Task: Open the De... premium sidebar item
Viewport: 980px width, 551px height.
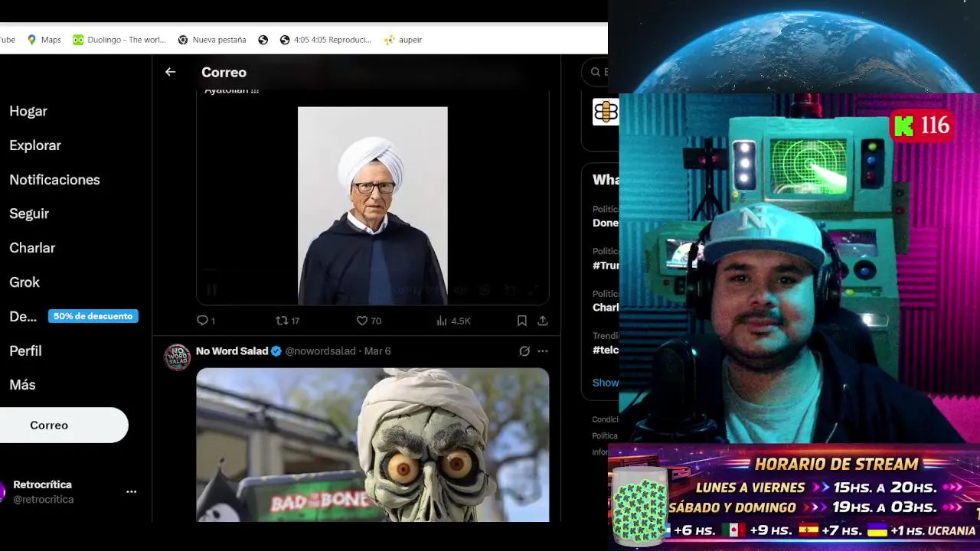Action: coord(23,316)
